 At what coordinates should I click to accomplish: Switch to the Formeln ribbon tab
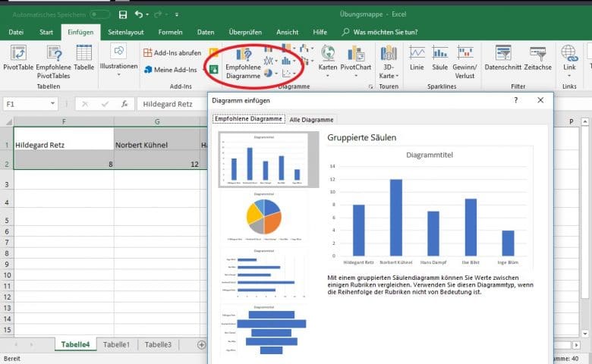point(170,32)
